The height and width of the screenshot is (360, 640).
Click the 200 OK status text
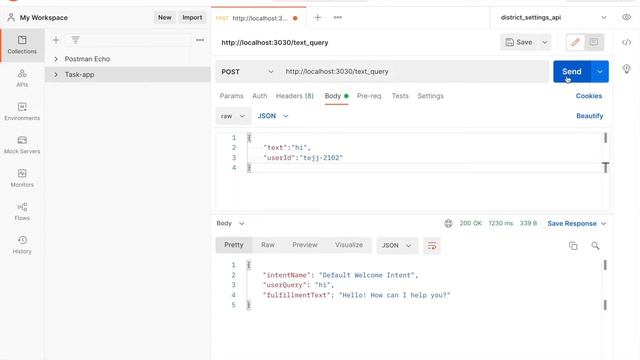point(471,223)
